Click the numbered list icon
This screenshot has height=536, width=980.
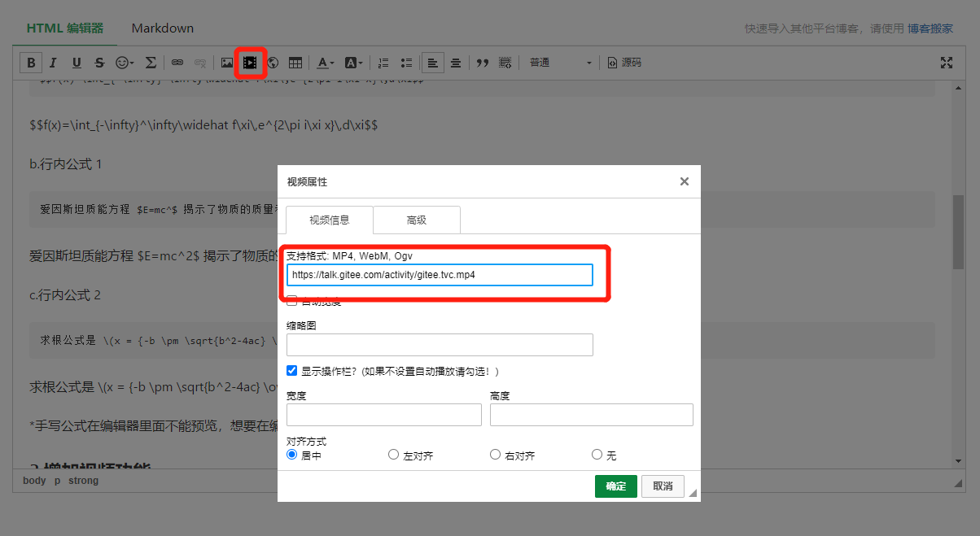click(384, 63)
